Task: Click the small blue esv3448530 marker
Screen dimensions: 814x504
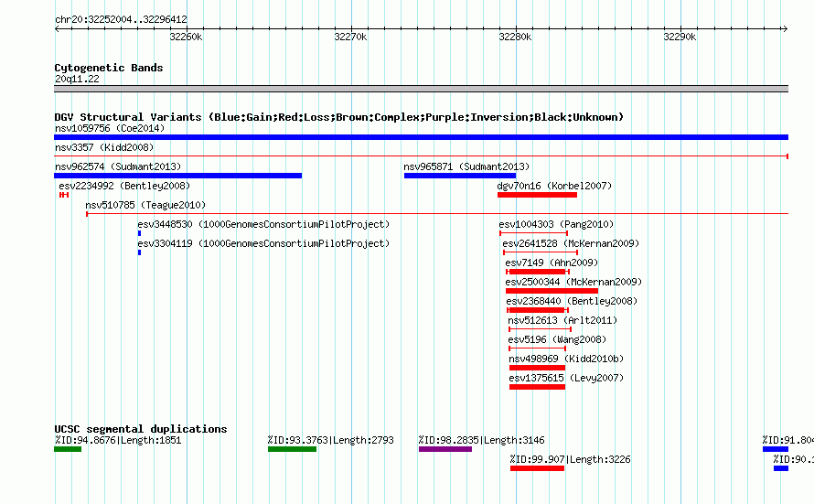Action: tap(139, 233)
